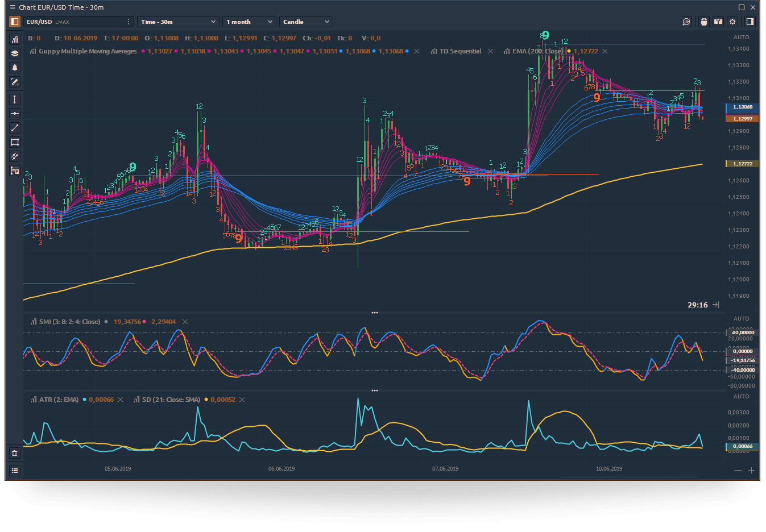The width and height of the screenshot is (766, 532).
Task: Click the yellow EMA color dot
Action: click(569, 51)
